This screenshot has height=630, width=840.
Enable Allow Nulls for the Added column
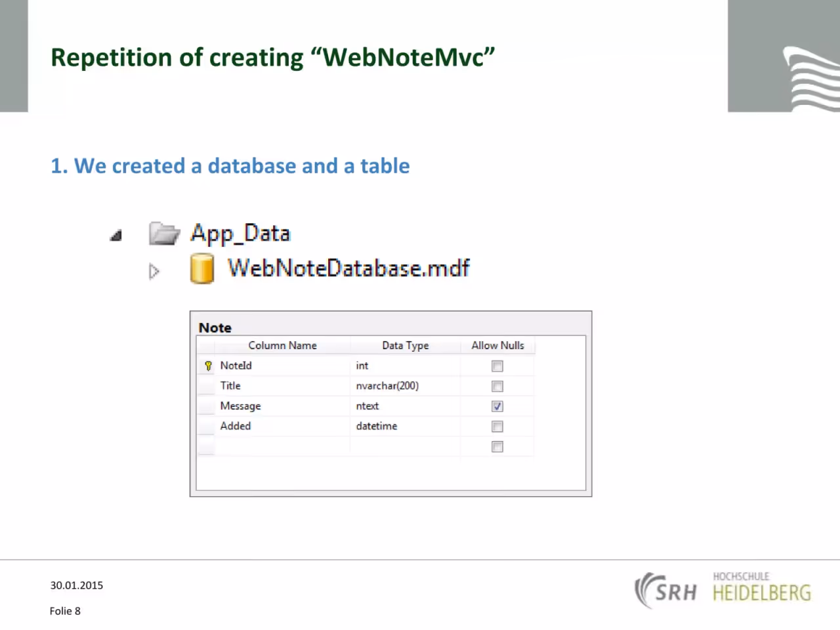497,427
